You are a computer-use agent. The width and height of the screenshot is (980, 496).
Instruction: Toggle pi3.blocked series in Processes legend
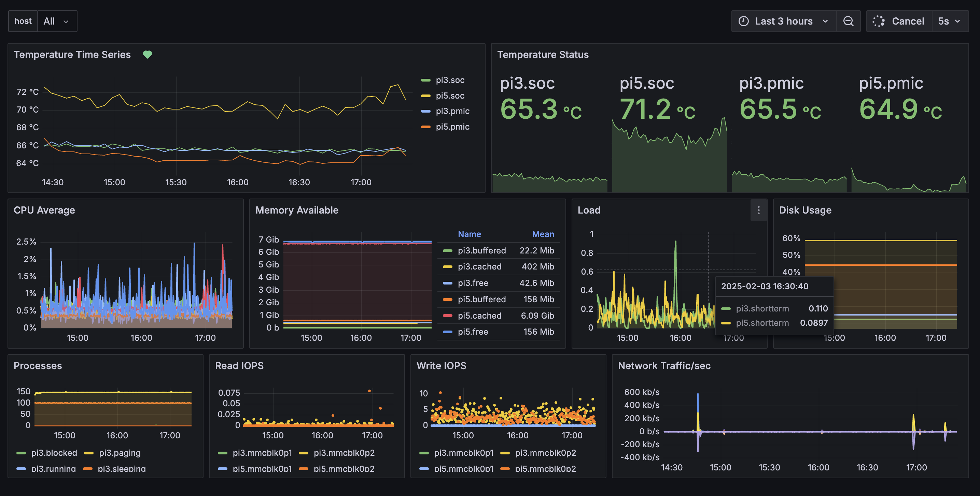tap(54, 453)
